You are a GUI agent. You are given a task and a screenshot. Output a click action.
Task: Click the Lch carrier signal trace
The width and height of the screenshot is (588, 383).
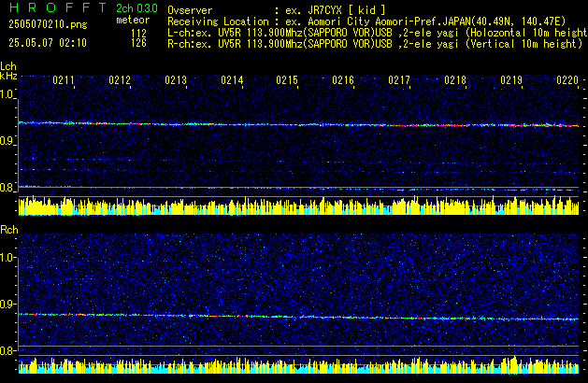click(298, 124)
